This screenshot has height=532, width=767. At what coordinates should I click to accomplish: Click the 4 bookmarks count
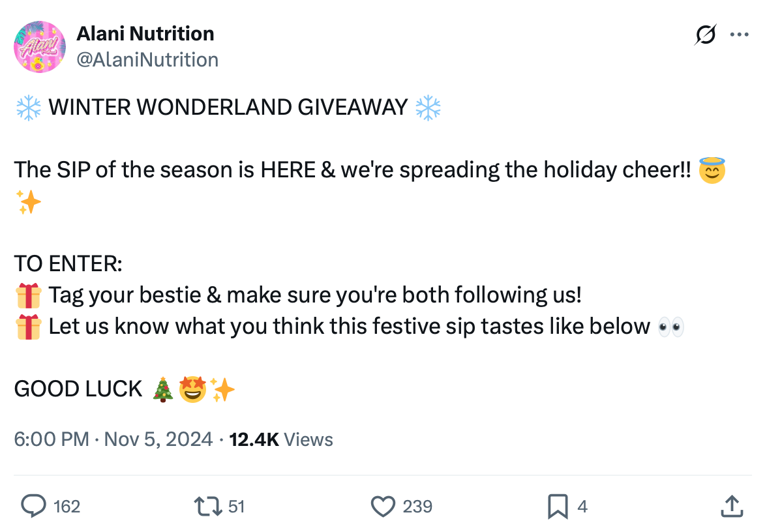pyautogui.click(x=582, y=506)
